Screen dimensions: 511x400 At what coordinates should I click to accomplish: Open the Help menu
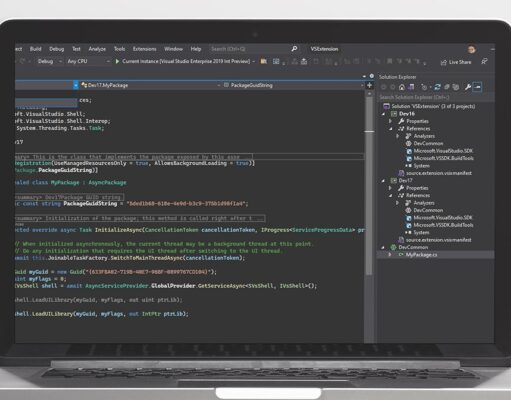click(x=196, y=49)
